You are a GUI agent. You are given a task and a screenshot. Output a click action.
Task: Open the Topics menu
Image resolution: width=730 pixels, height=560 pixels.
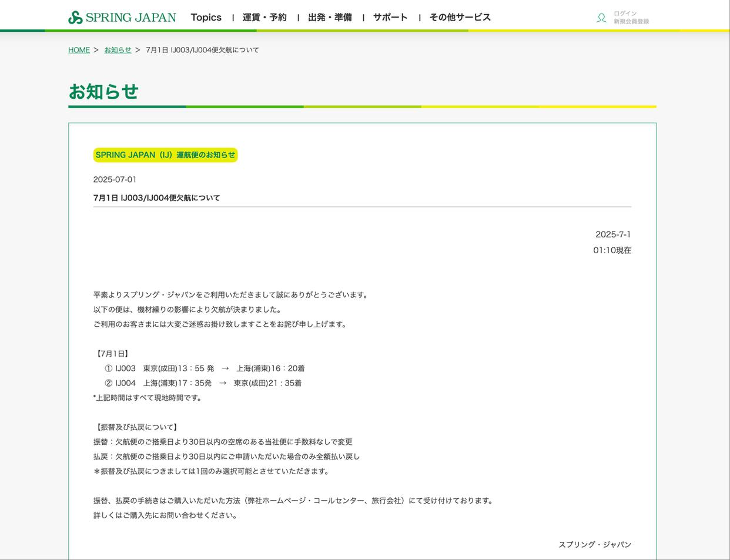[206, 18]
